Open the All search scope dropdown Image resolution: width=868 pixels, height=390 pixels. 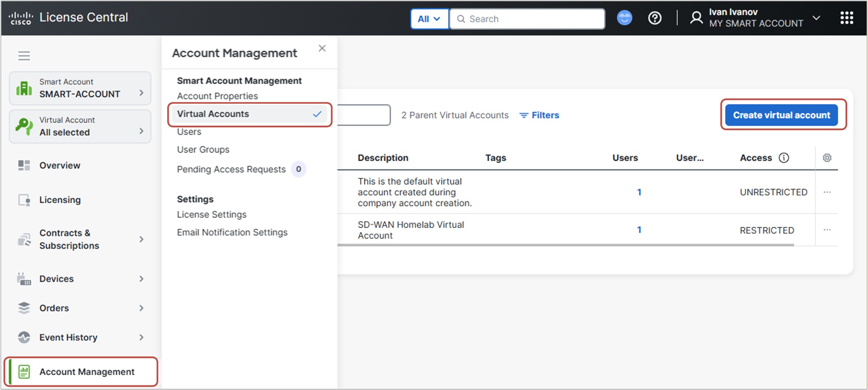(x=429, y=19)
